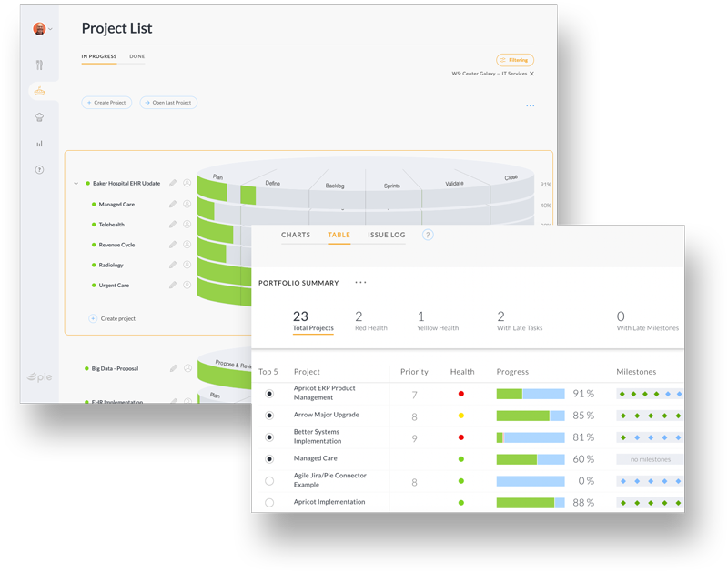Toggle Top 5 radio for Arrow Major Upgrade
728x572 pixels.
pyautogui.click(x=269, y=416)
